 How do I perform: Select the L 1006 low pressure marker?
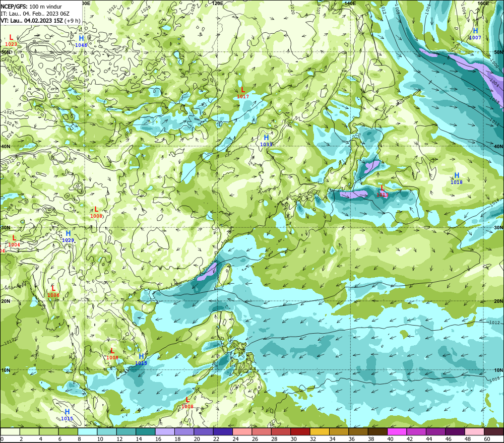tap(53, 292)
